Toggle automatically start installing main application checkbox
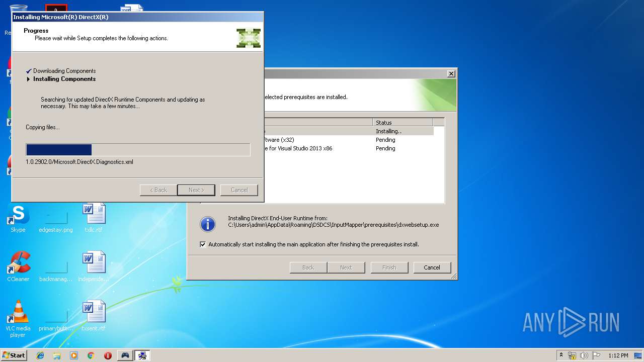Screen dimensions: 644x362 (x=203, y=244)
